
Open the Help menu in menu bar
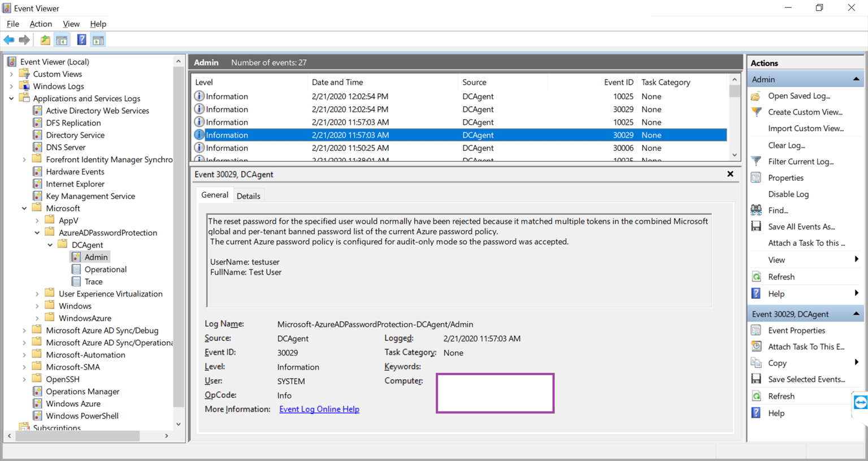click(98, 24)
